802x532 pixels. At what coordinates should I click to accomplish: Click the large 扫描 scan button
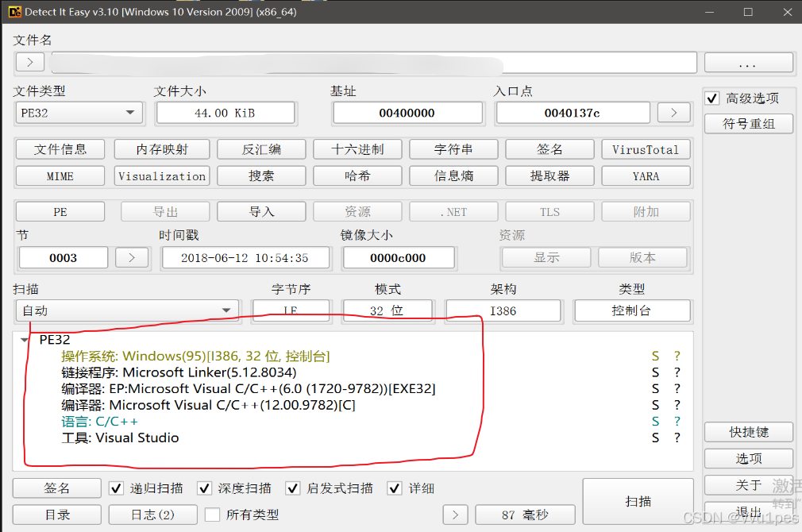point(638,501)
